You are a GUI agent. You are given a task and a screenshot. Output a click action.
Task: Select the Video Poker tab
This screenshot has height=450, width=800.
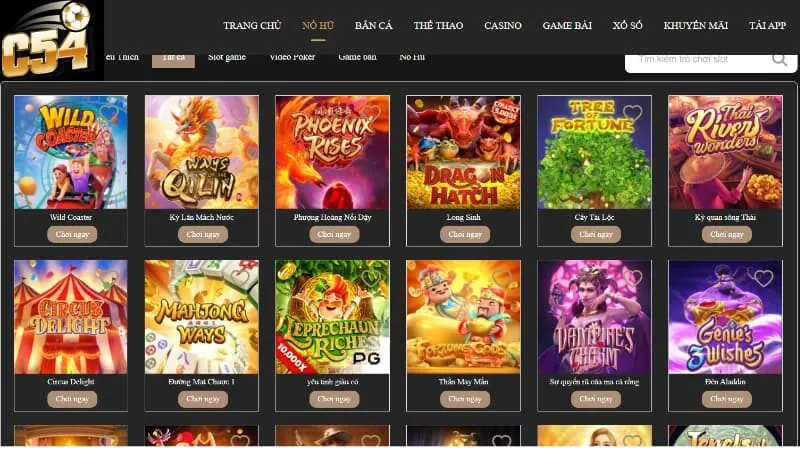(292, 57)
